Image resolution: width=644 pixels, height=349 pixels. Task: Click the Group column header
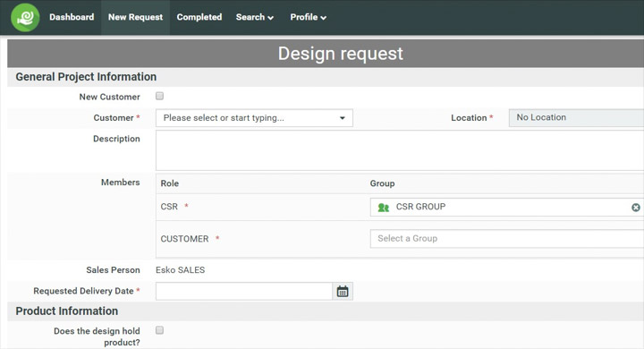click(383, 183)
